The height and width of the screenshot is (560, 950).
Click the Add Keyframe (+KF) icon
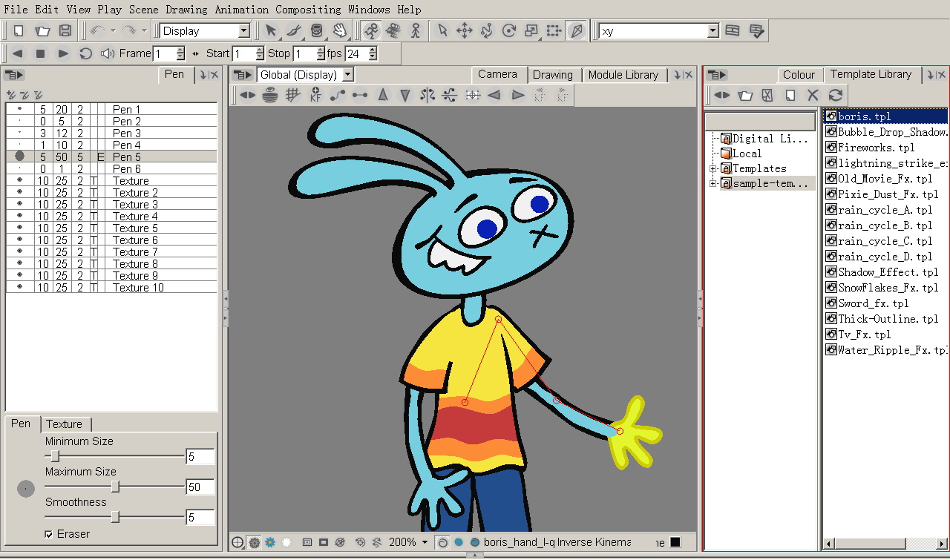(315, 95)
